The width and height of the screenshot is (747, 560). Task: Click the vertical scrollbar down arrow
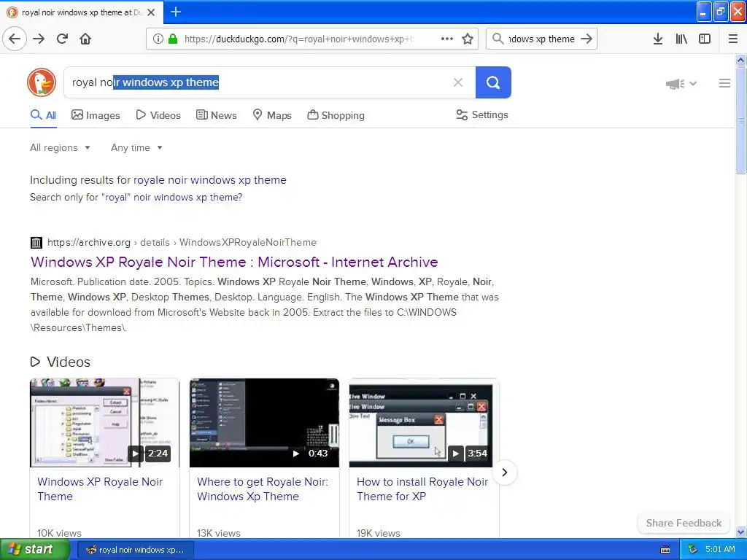coord(741,532)
